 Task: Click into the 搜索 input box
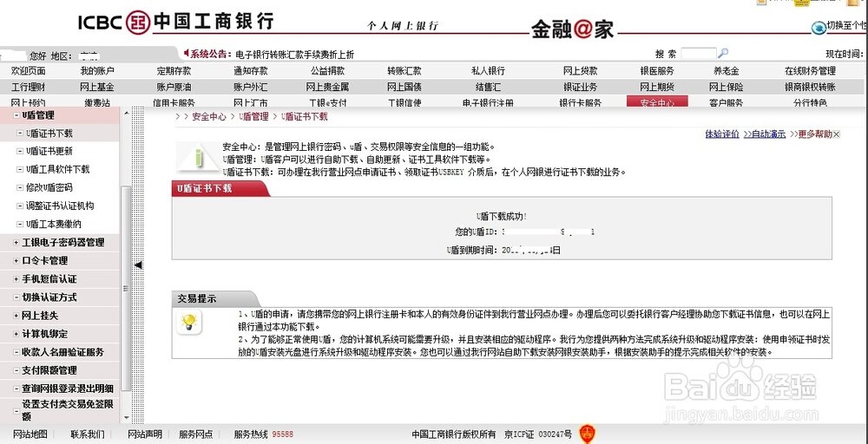699,54
